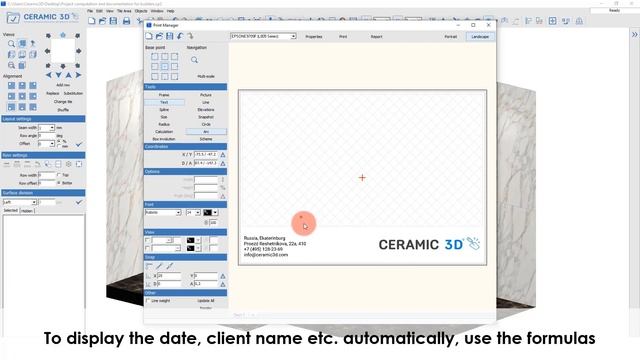The height and width of the screenshot is (360, 640).
Task: Click the zoom-out magnifier icon in Views panel
Action: [x=11, y=65]
